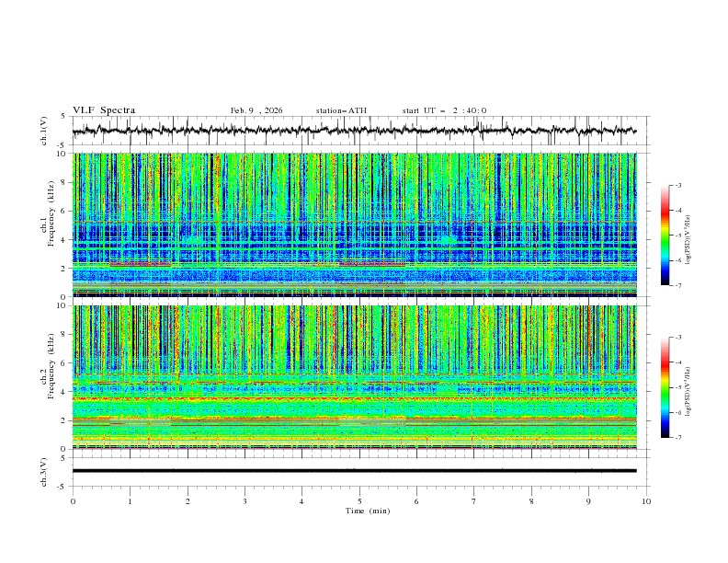Click the station=ATH label
728x563 pixels.
click(341, 110)
